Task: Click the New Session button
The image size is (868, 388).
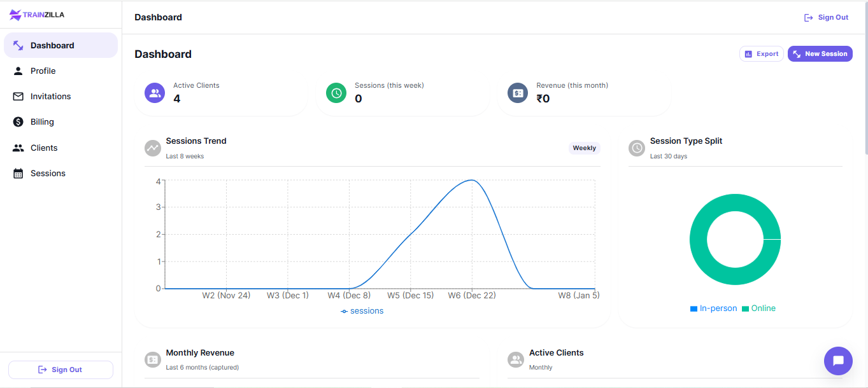Action: 820,53
